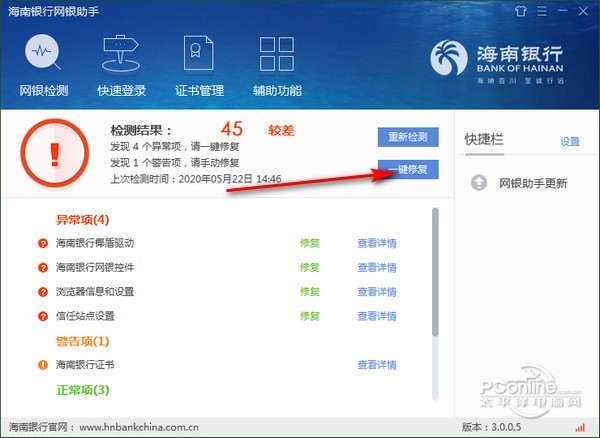The height and width of the screenshot is (438, 600).
Task: Select the 信任站点设置 row text
Action: 85,316
